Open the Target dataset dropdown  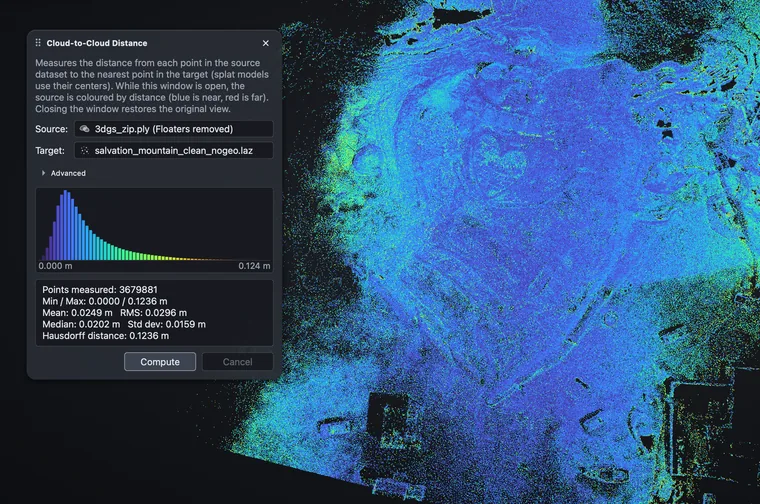click(x=174, y=150)
